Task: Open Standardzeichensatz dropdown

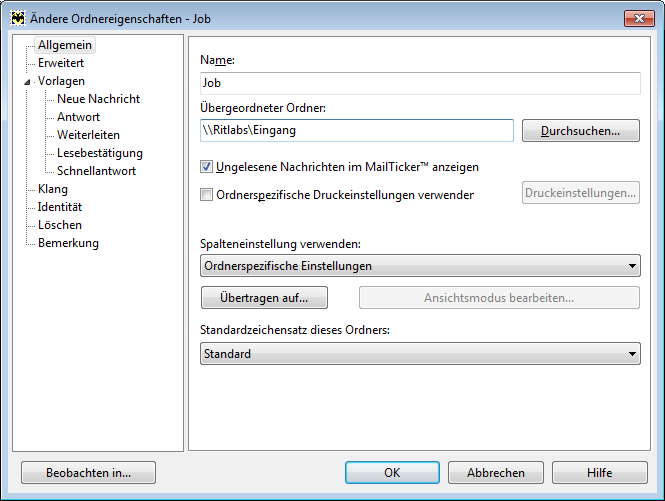Action: coord(420,354)
